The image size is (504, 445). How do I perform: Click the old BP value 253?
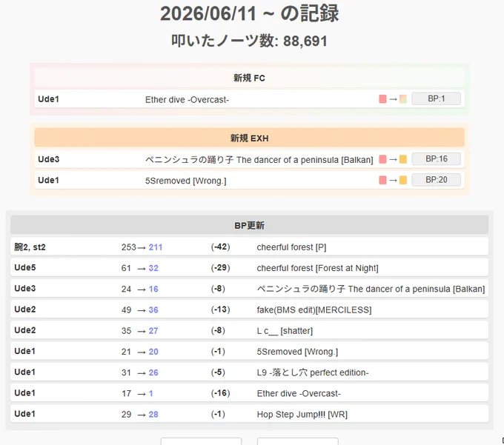[x=128, y=247]
